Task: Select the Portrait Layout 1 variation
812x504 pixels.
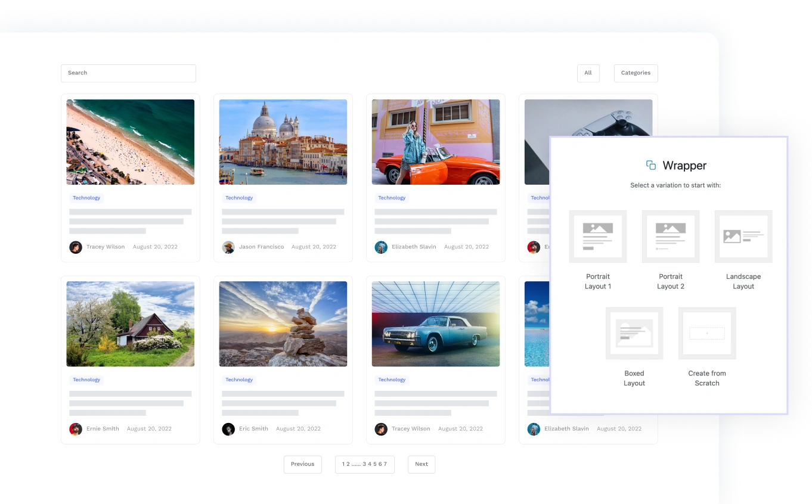Action: [x=598, y=236]
